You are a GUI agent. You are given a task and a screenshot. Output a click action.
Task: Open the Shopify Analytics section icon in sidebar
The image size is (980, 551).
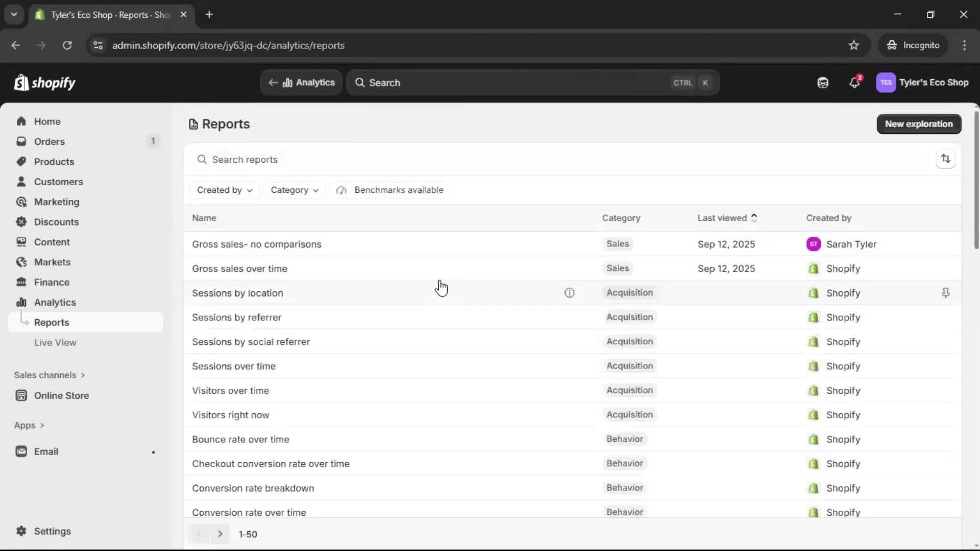[21, 302]
